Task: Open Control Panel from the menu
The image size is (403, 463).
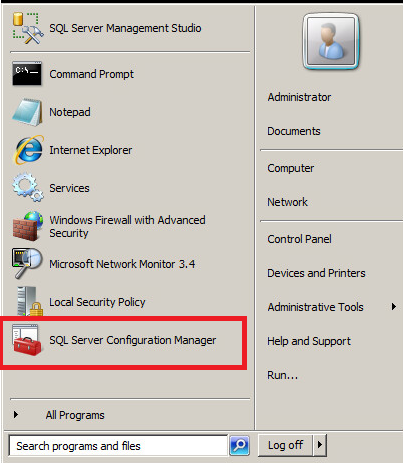Action: pyautogui.click(x=299, y=239)
